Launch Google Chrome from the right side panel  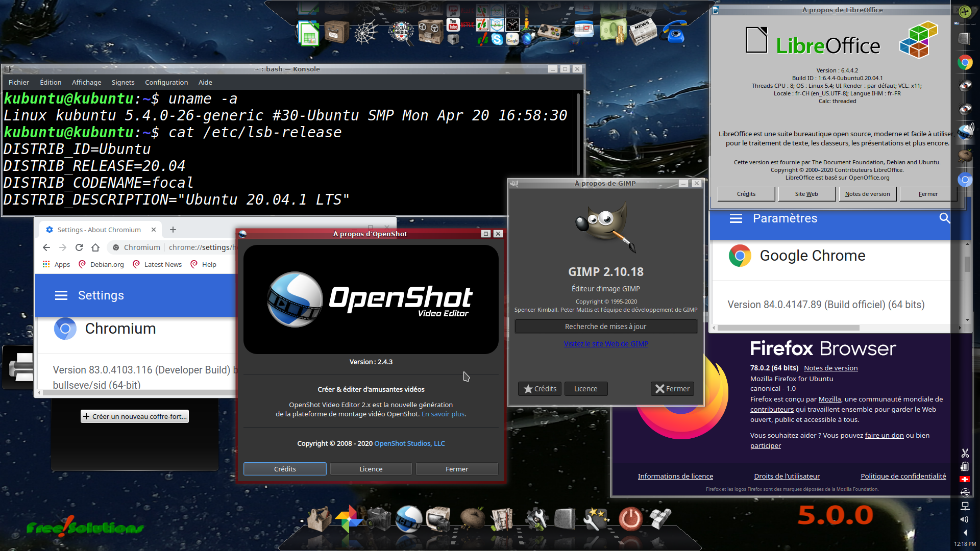click(965, 63)
